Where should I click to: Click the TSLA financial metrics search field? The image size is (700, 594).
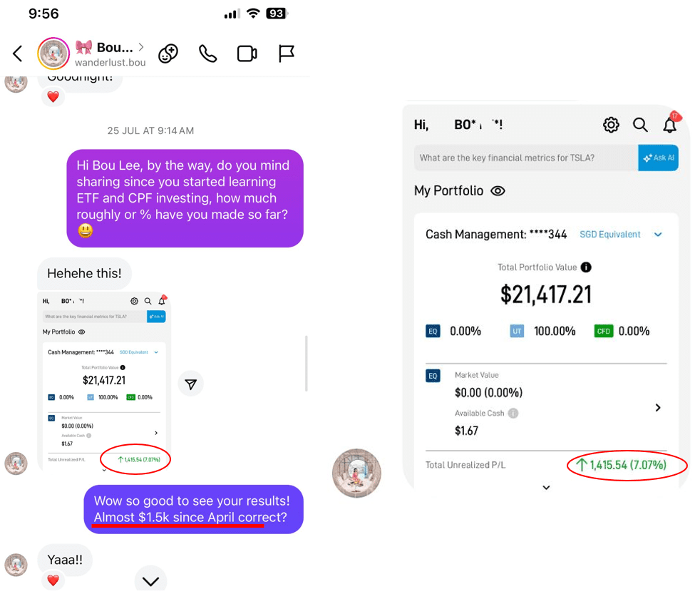click(525, 158)
